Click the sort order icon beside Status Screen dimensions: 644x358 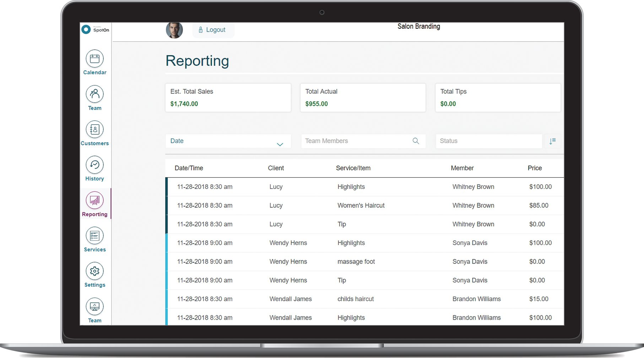click(x=552, y=141)
